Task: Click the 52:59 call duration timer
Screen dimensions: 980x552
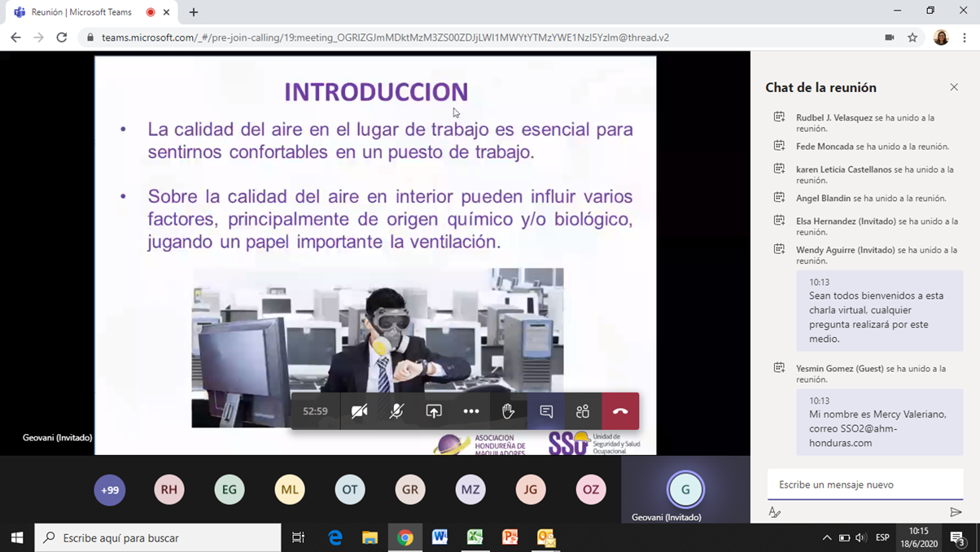Action: pyautogui.click(x=316, y=411)
